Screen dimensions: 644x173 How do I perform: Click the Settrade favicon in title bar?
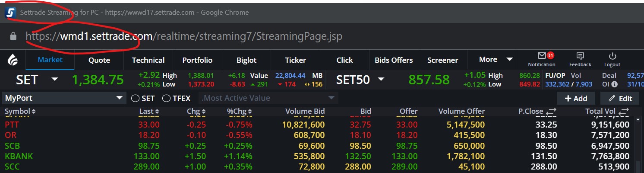pyautogui.click(x=10, y=13)
